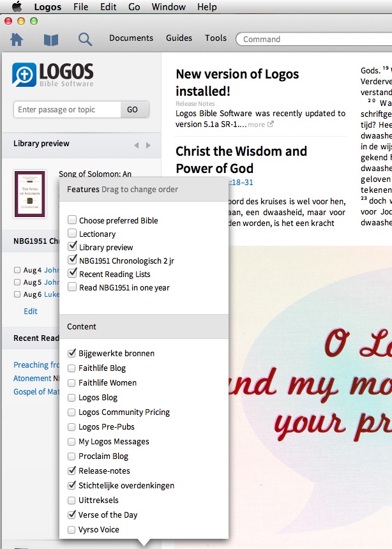Open the Edit menu in menu bar

click(x=109, y=7)
